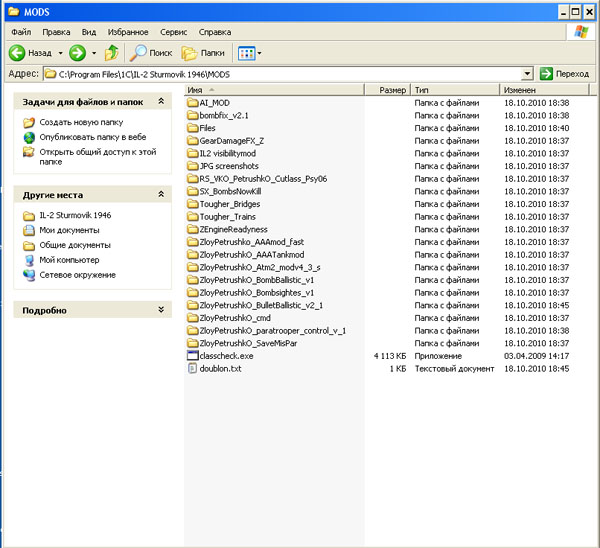
Task: Click the Go (Переход) button
Action: click(x=565, y=74)
